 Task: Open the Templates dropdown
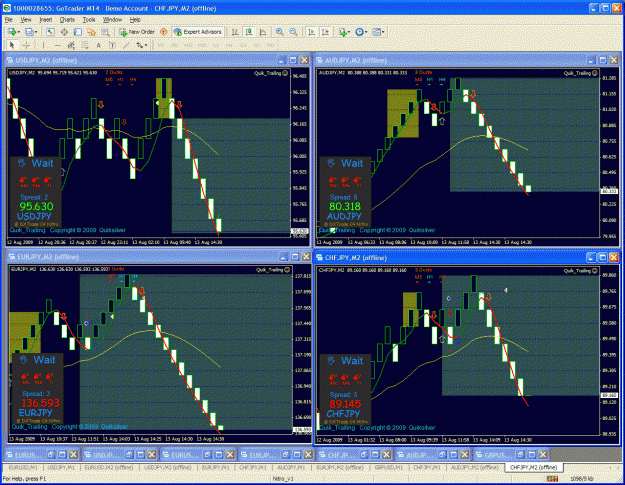point(378,32)
